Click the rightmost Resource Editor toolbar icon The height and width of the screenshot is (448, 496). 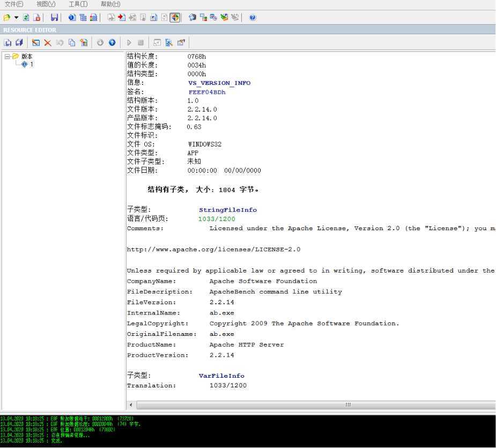click(181, 42)
